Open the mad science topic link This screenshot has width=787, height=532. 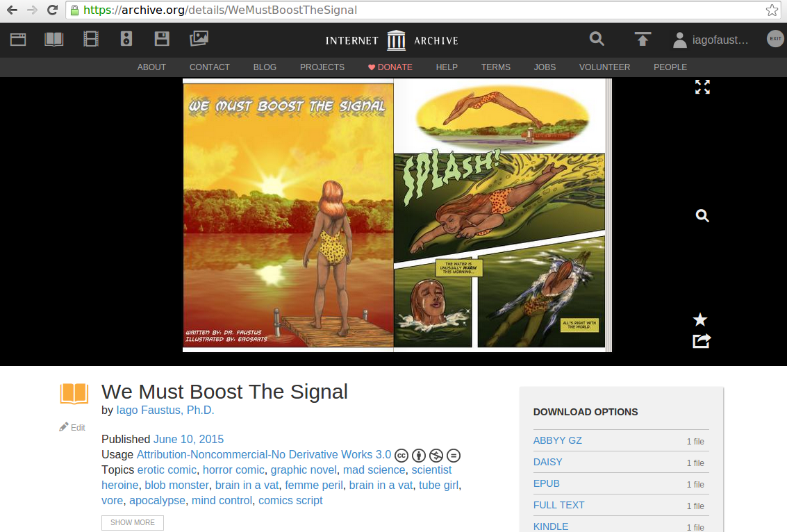pos(374,469)
